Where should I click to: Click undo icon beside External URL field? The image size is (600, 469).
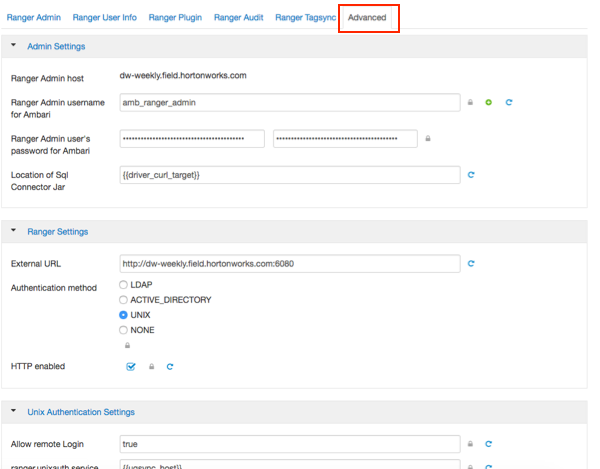471,264
